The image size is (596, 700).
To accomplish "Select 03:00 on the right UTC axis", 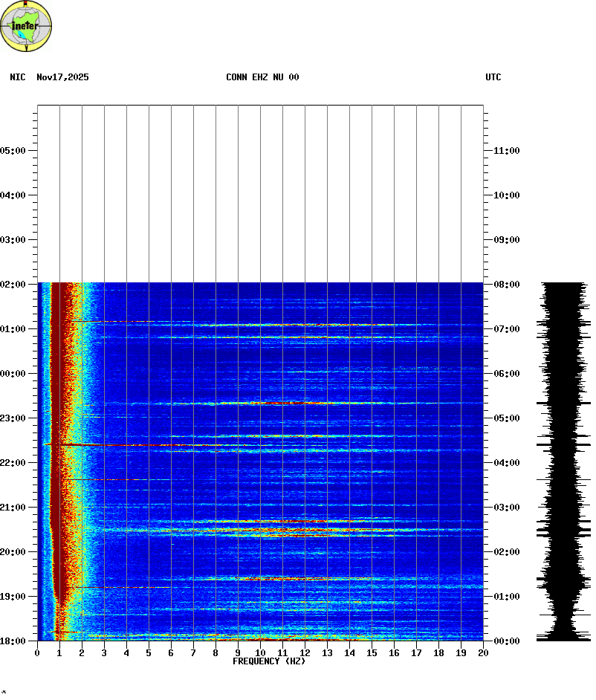I will [x=506, y=508].
